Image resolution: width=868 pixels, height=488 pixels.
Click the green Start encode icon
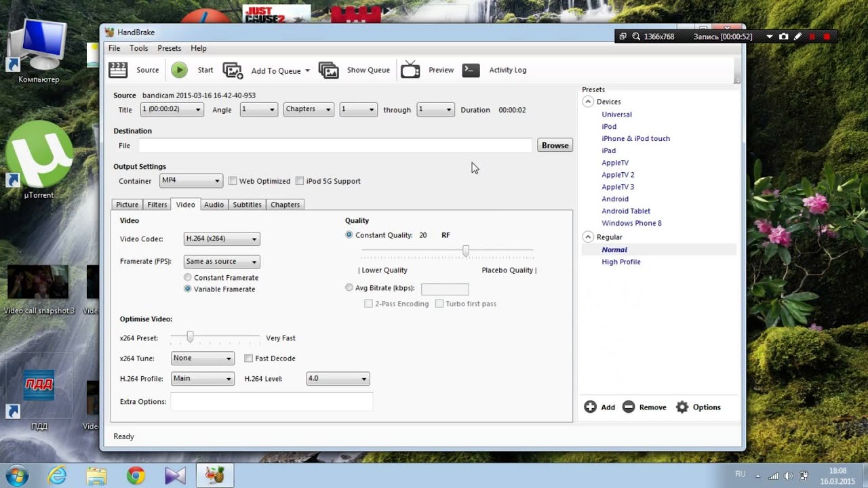pyautogui.click(x=179, y=70)
